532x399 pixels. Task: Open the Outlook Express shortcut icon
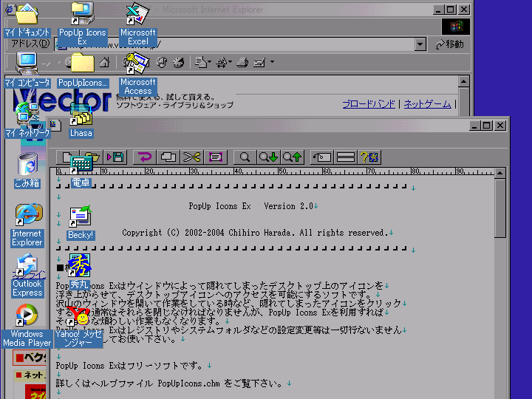27,276
